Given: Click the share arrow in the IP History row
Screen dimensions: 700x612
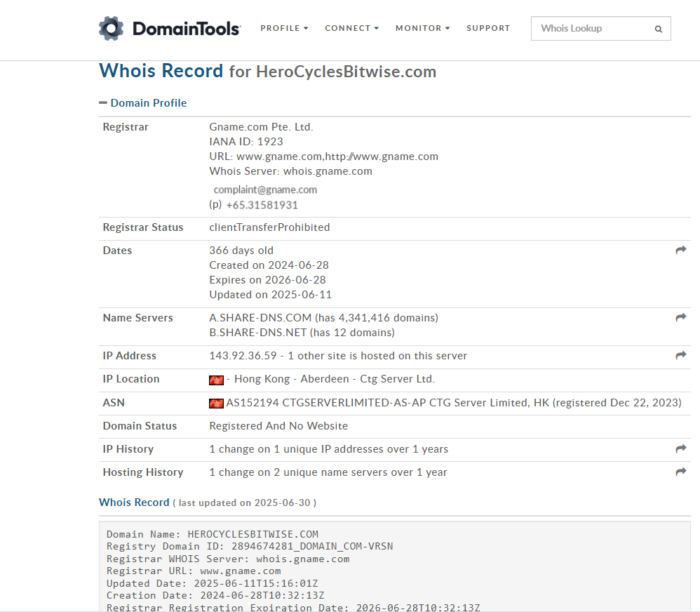Looking at the screenshot, I should tap(681, 449).
